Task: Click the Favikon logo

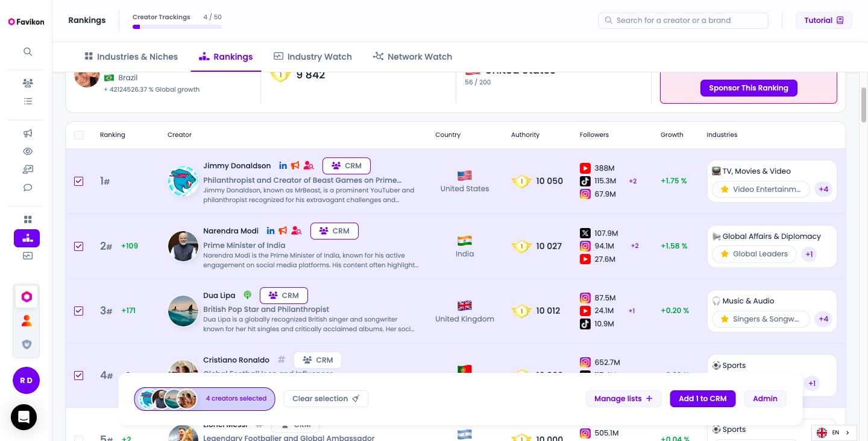Action: [x=26, y=22]
